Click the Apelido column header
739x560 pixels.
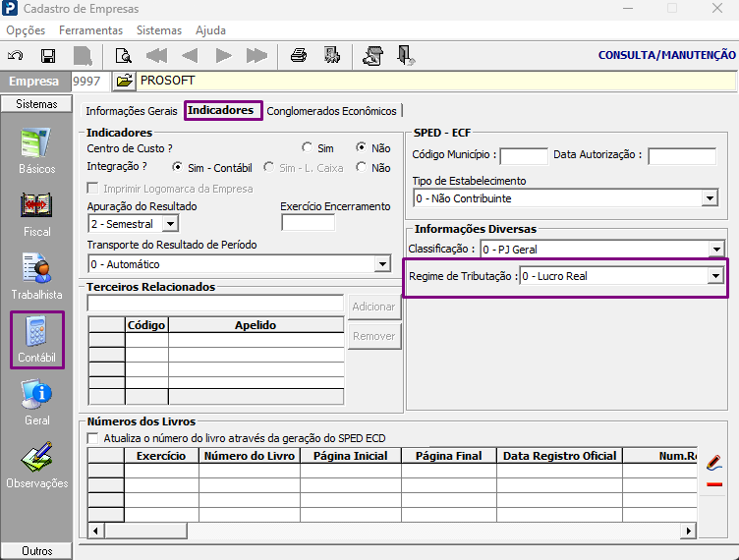pos(256,325)
